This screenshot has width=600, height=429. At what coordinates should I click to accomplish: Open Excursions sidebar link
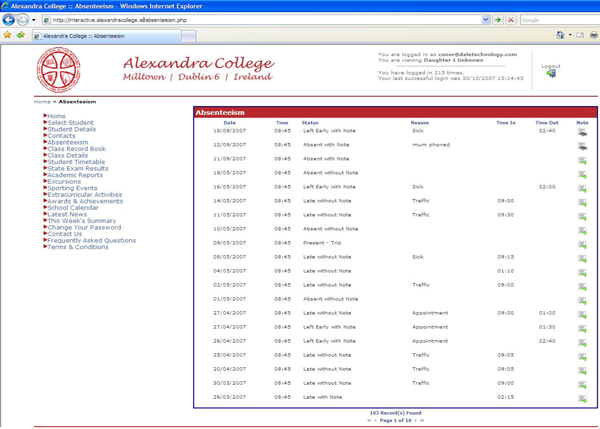coord(64,181)
